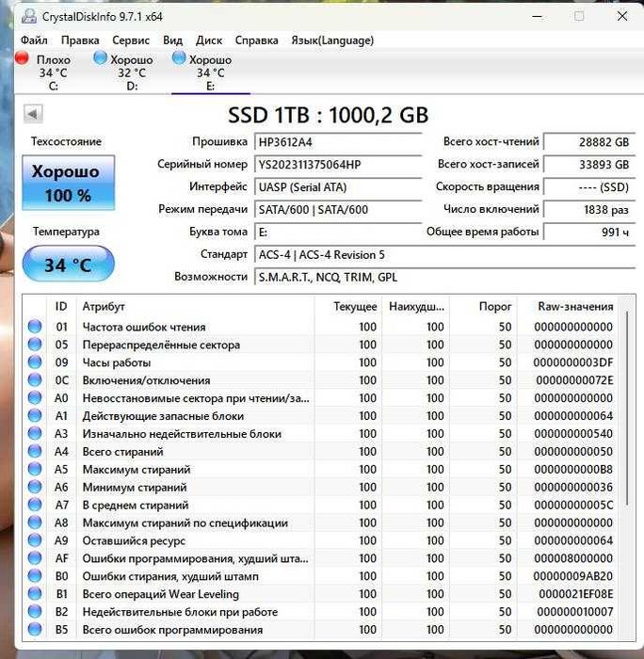The height and width of the screenshot is (659, 644).
Task: Click the Прошивка field HP3612A4
Action: tap(338, 142)
